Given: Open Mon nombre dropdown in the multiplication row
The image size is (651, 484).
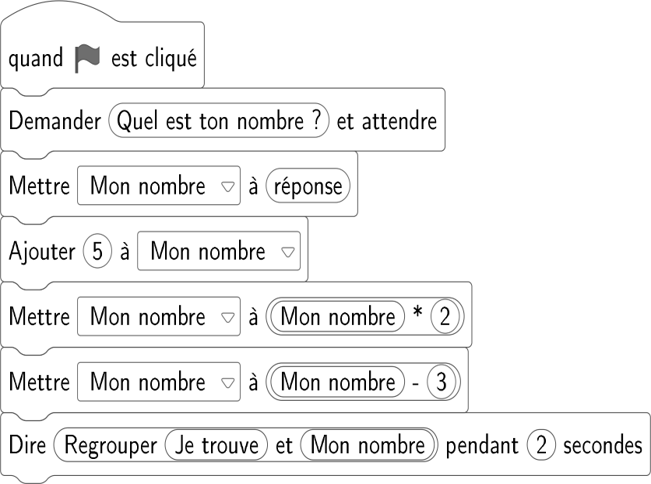Looking at the screenshot, I should (159, 316).
